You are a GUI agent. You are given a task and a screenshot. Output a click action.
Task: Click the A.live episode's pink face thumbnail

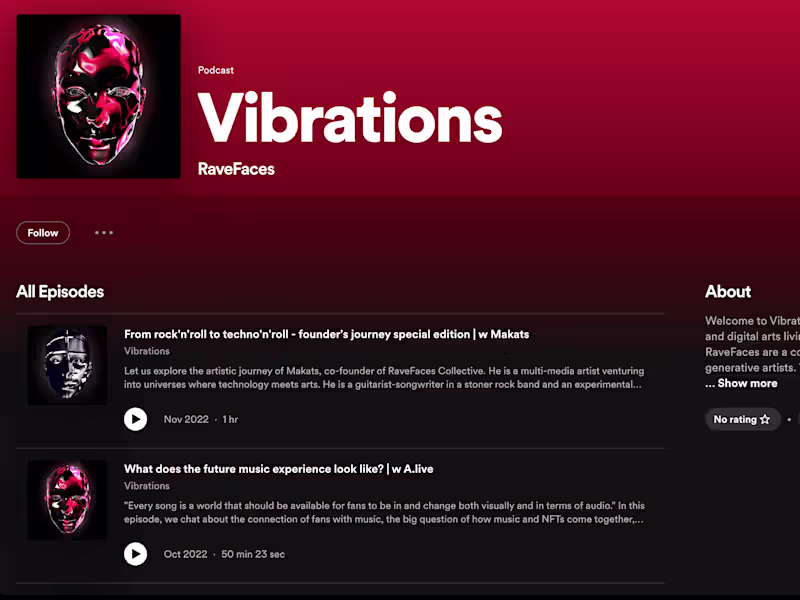tap(67, 500)
